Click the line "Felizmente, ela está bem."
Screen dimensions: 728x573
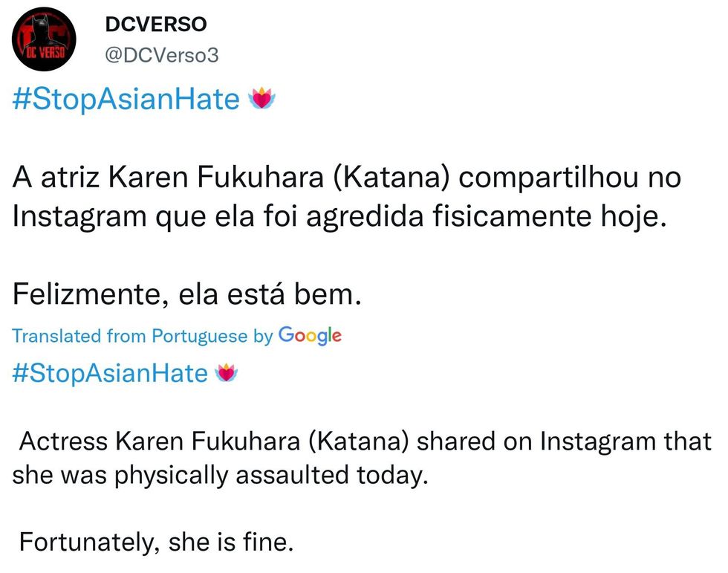[186, 295]
